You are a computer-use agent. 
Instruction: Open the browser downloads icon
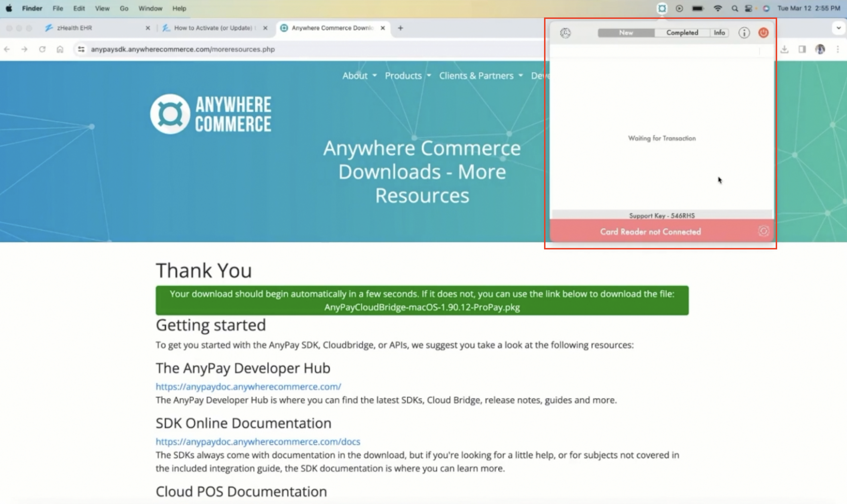point(785,49)
